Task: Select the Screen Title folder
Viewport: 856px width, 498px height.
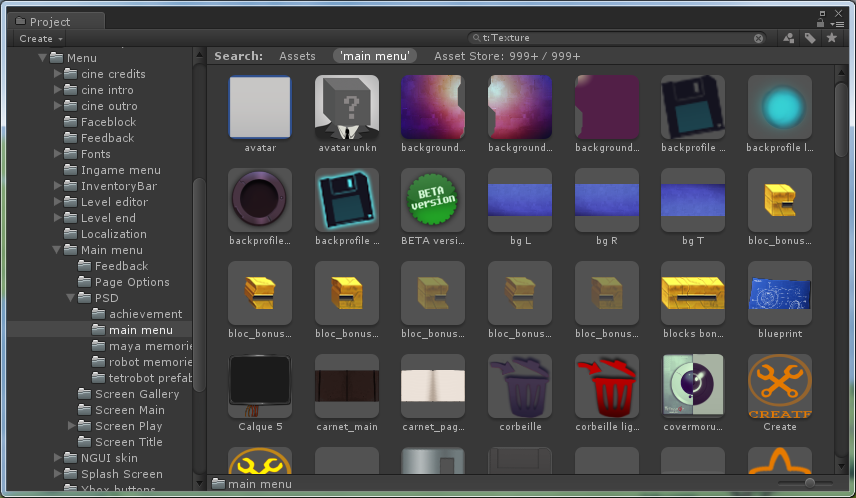Action: pos(120,442)
